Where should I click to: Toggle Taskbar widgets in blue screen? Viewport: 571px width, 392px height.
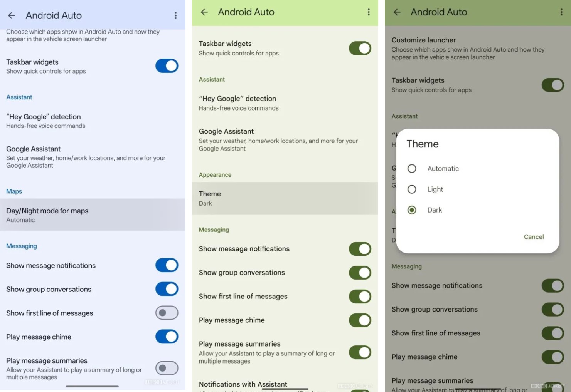click(x=167, y=66)
